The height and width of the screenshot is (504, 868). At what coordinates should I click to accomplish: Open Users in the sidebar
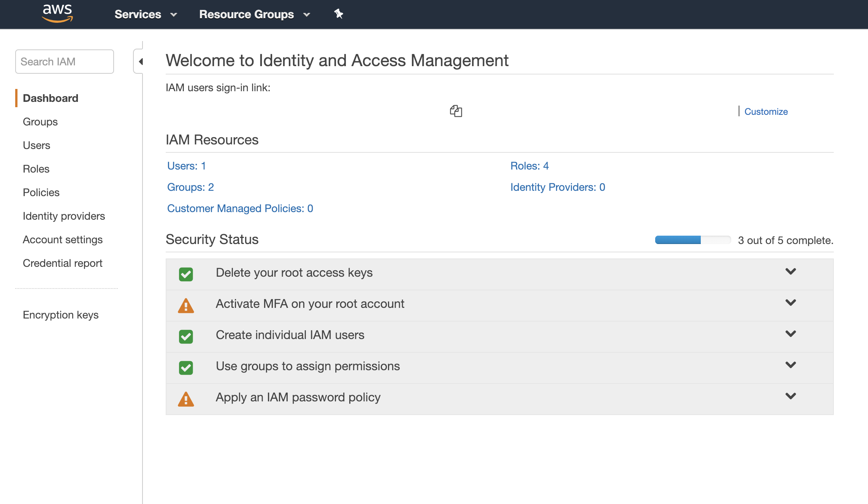click(x=36, y=145)
